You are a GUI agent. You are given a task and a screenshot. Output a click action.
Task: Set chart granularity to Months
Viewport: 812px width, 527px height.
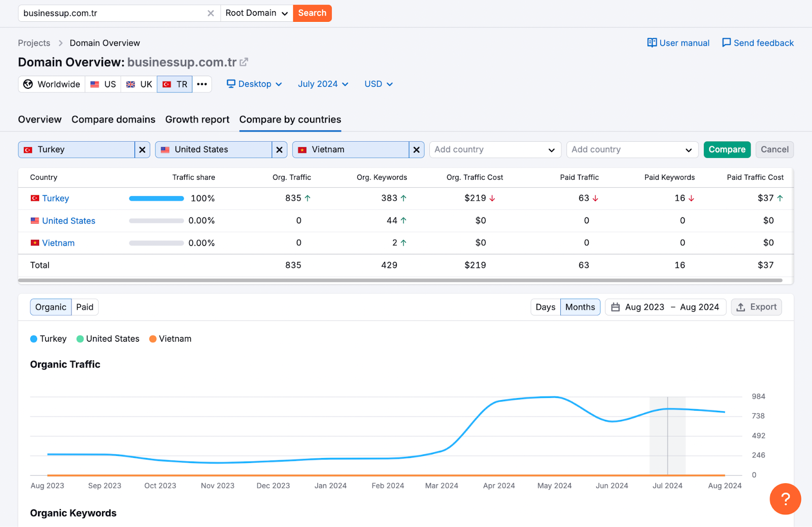pos(580,307)
